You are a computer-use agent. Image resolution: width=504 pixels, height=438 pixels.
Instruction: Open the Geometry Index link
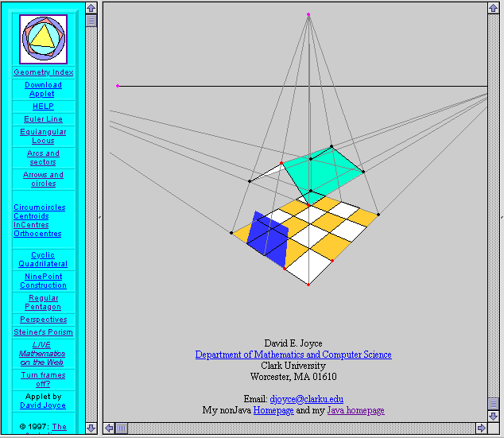pyautogui.click(x=44, y=72)
